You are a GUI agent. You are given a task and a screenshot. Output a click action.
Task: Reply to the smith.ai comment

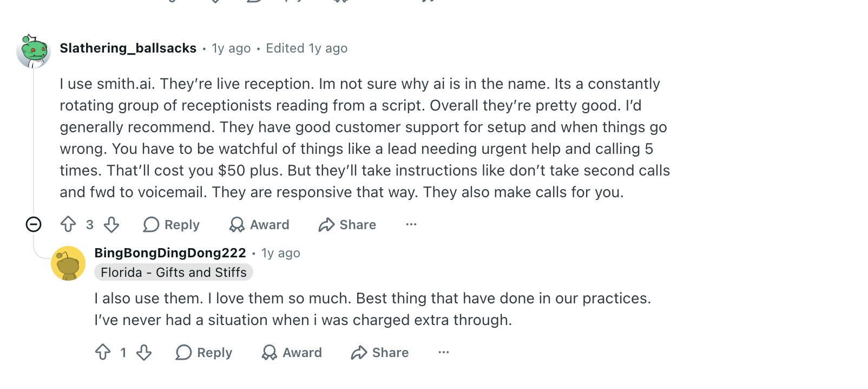pos(172,224)
